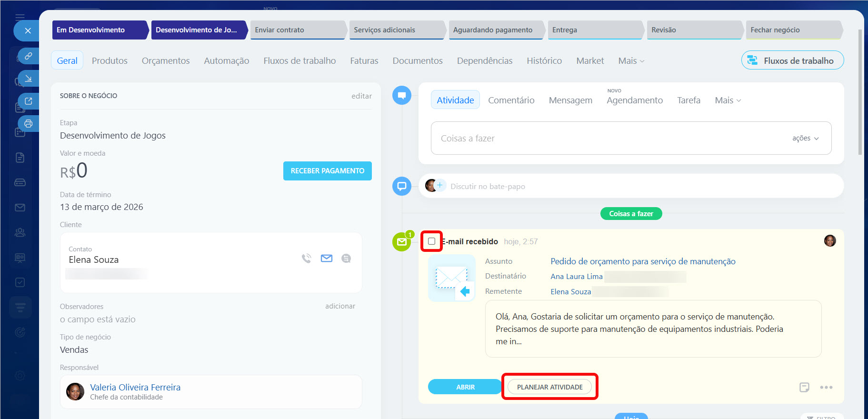Click the open in new window icon
The height and width of the screenshot is (419, 868).
[29, 101]
